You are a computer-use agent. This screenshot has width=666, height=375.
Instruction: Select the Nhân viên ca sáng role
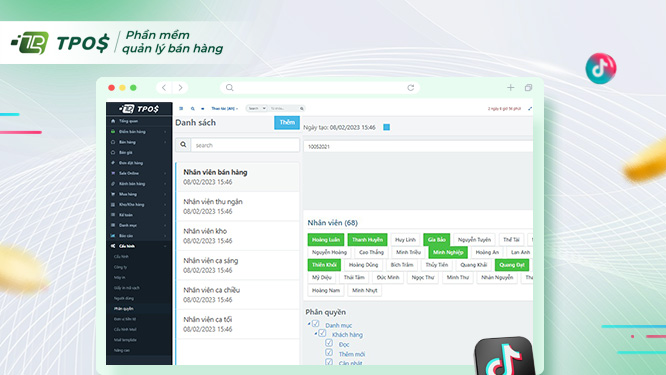coord(237,265)
